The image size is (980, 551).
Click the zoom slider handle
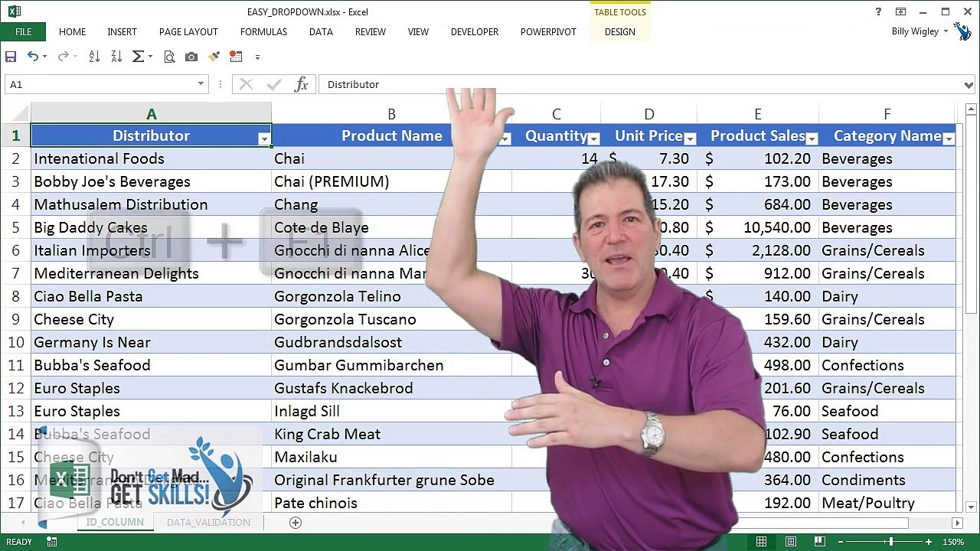click(890, 542)
